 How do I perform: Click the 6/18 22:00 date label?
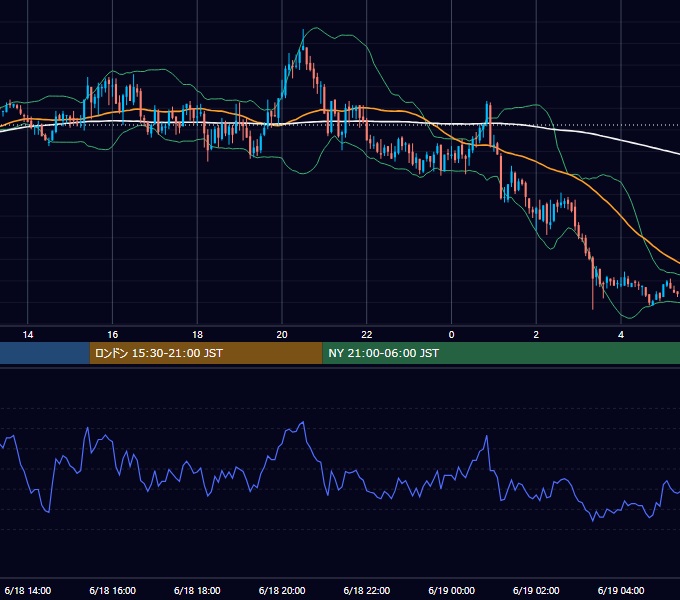(x=367, y=590)
